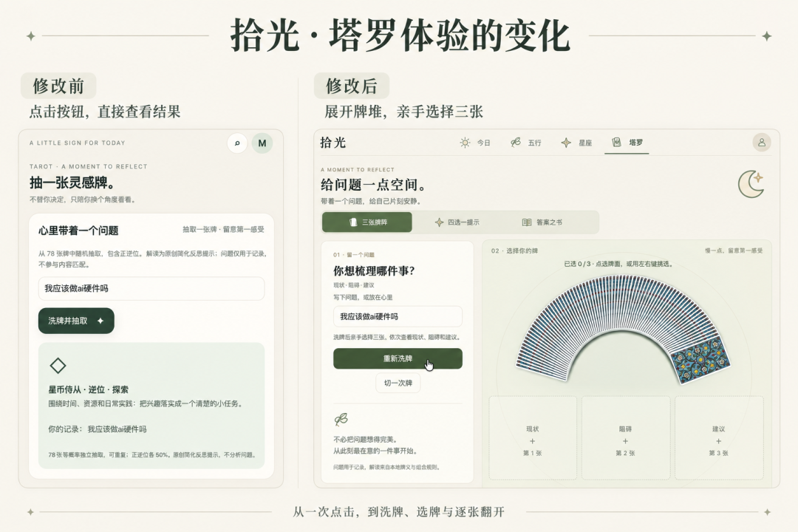Click the star icon beside 星座
The image size is (798, 532).
(566, 143)
